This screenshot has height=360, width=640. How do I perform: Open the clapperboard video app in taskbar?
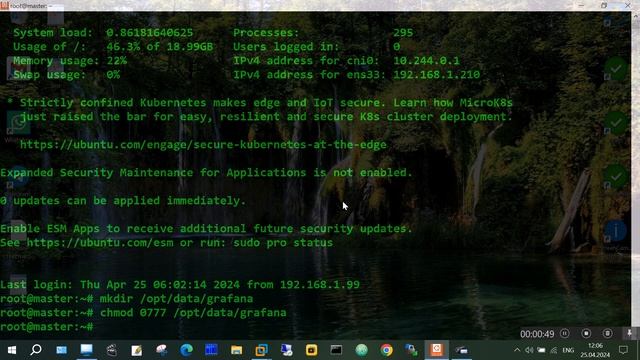tap(111, 350)
